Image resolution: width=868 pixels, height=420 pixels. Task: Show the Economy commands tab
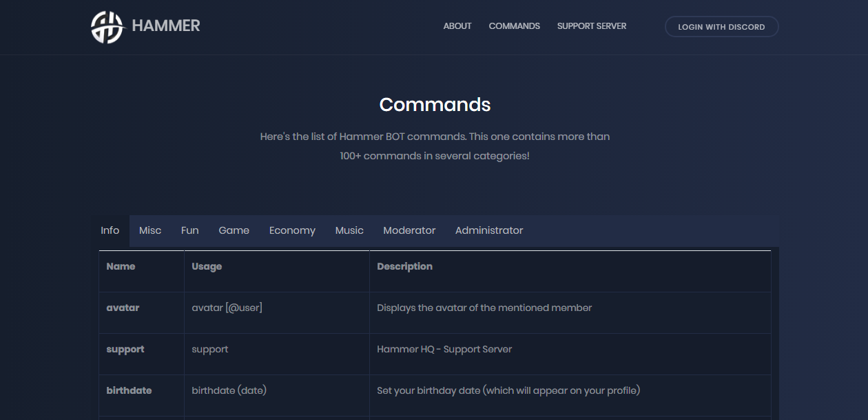(292, 230)
